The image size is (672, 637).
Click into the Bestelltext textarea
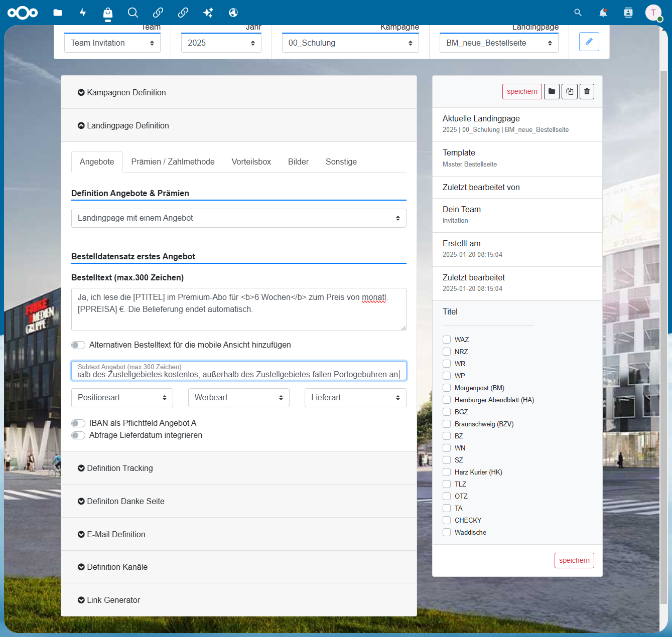(239, 309)
